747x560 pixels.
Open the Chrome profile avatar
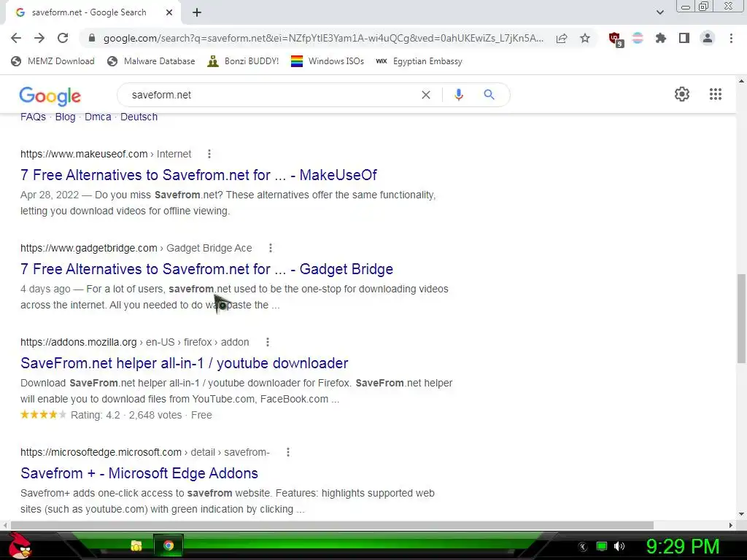[x=708, y=38]
